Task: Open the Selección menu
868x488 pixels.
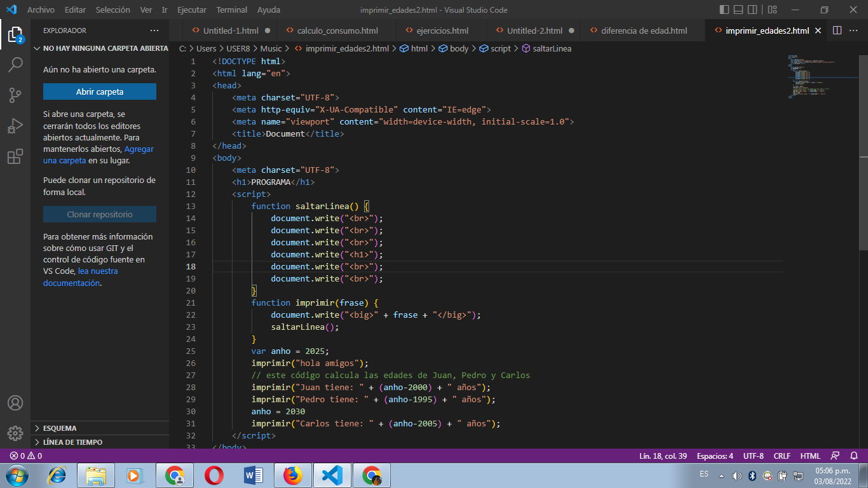Action: pos(112,10)
